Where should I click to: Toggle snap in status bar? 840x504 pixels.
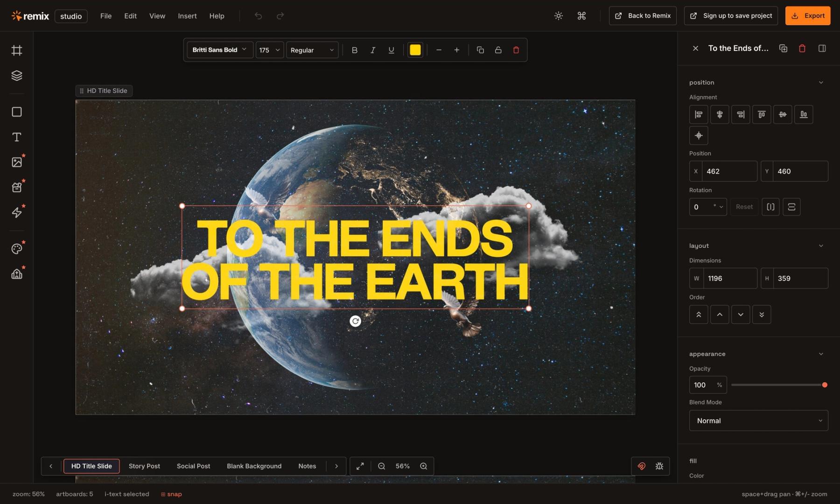171,494
